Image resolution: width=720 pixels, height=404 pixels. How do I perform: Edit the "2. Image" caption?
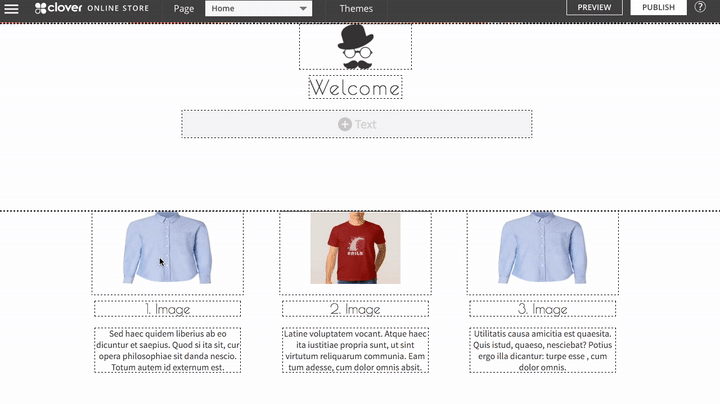point(355,309)
